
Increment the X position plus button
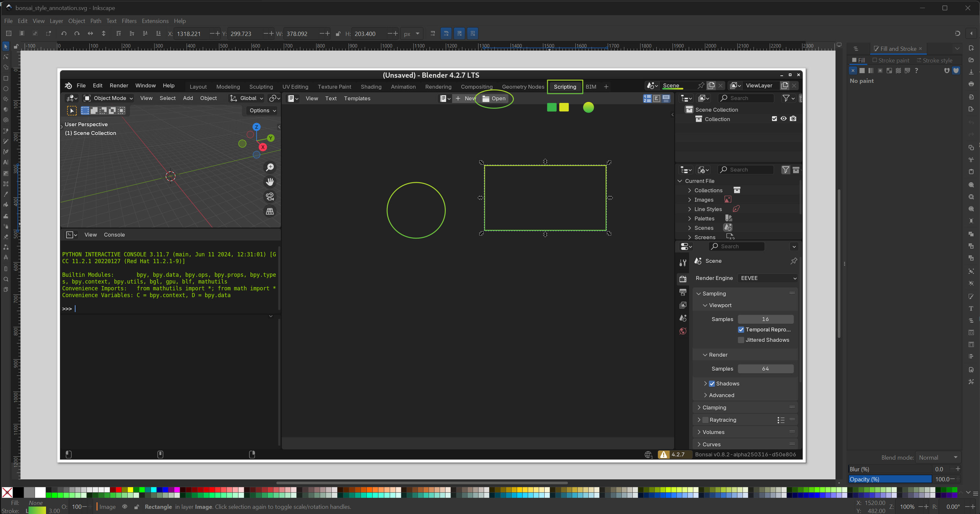click(x=218, y=33)
